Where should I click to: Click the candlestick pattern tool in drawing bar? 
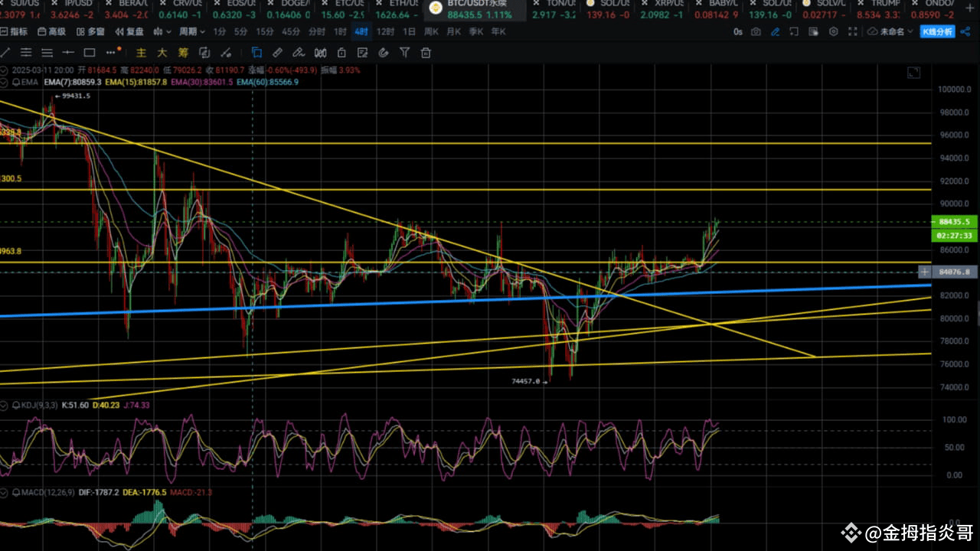[320, 53]
